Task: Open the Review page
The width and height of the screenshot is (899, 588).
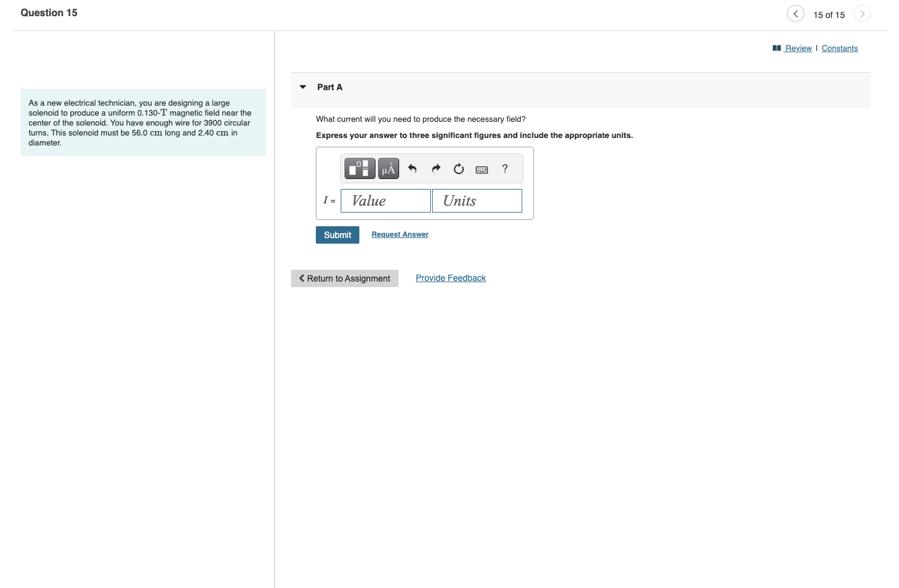Action: (x=798, y=48)
